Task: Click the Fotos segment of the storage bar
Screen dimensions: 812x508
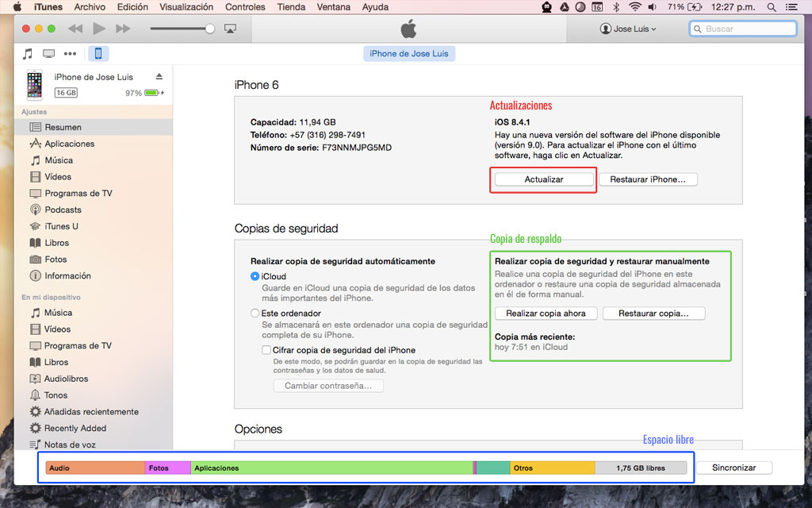Action: [x=168, y=468]
